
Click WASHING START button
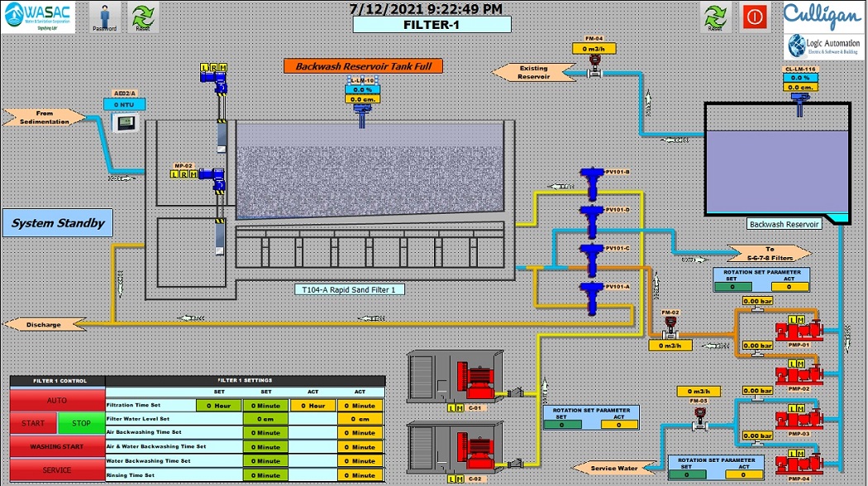click(57, 446)
